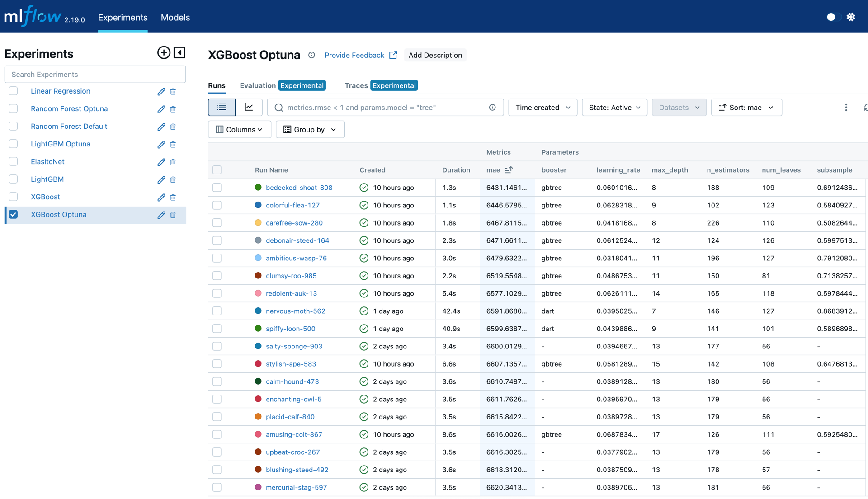Click the Add Description button
868x499 pixels.
click(435, 55)
